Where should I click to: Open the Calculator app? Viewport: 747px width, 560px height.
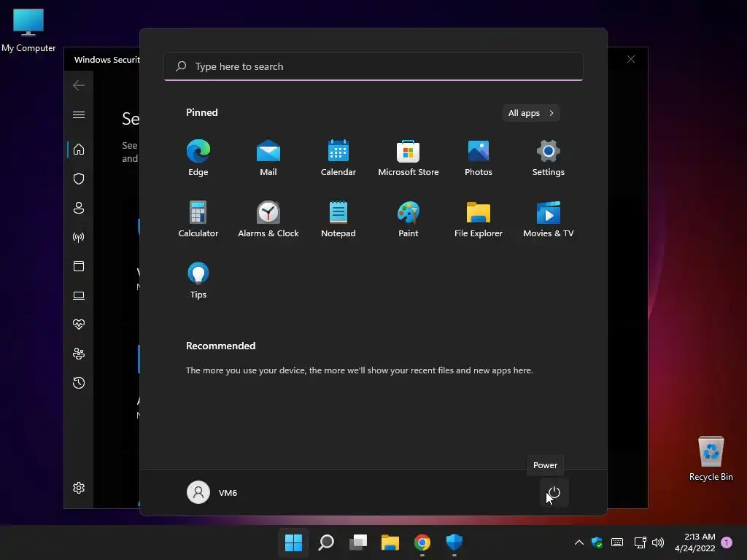click(198, 219)
